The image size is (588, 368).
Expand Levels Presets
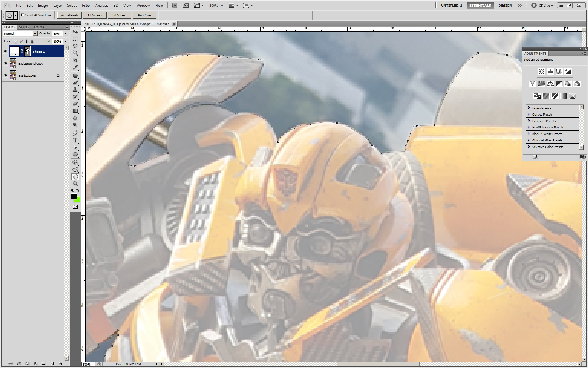pyautogui.click(x=529, y=108)
